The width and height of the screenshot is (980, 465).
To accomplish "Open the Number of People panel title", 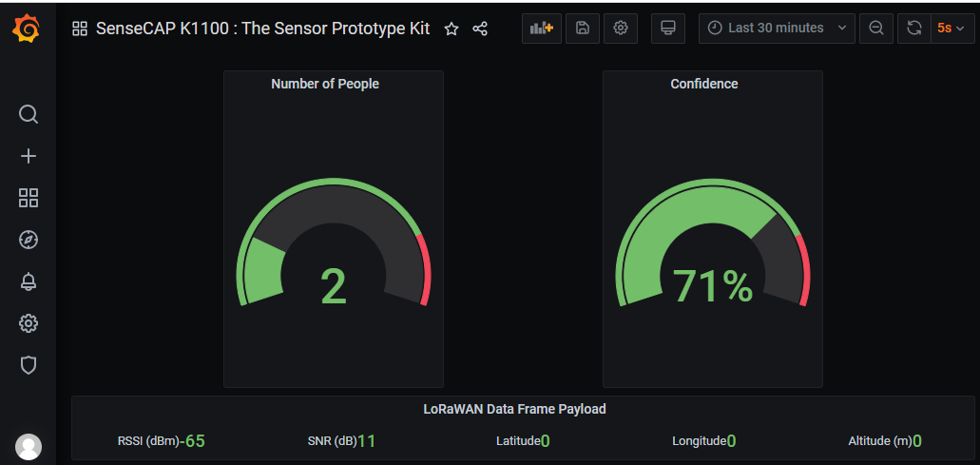I will (x=325, y=84).
